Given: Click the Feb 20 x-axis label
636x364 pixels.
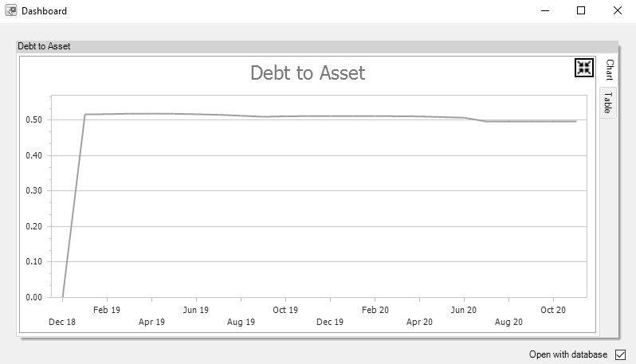Looking at the screenshot, I should point(375,310).
